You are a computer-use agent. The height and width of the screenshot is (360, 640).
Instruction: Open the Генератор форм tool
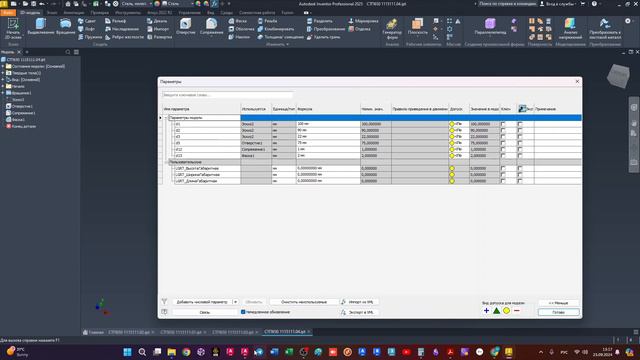(x=392, y=29)
